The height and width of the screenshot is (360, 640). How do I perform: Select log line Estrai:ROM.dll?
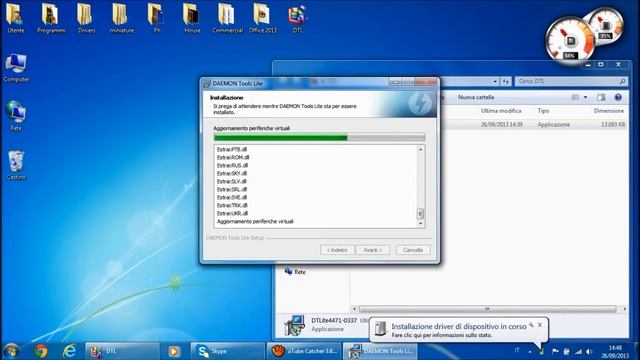[x=233, y=157]
